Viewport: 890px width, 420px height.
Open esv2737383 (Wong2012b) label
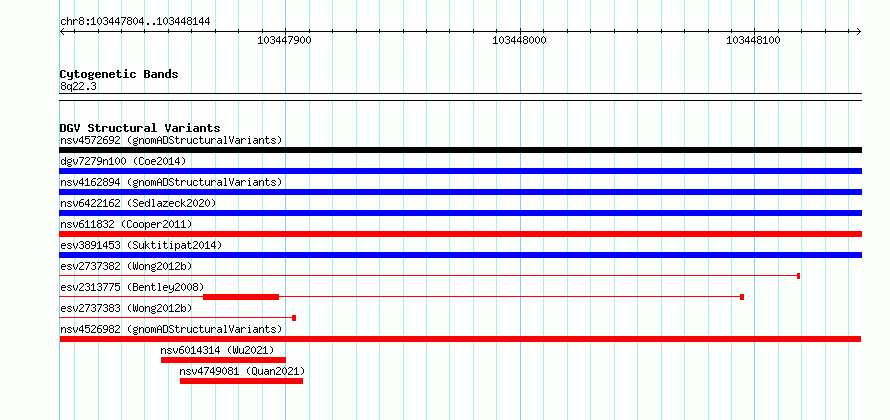click(126, 308)
